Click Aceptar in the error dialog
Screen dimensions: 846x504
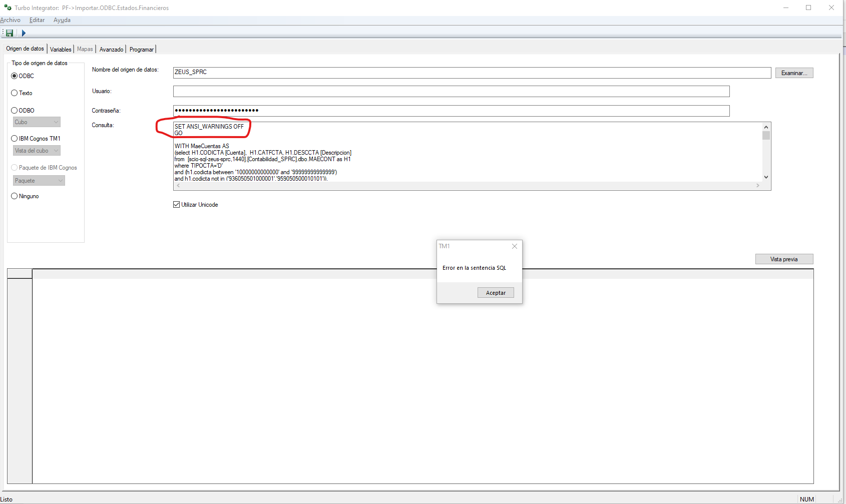pyautogui.click(x=496, y=293)
